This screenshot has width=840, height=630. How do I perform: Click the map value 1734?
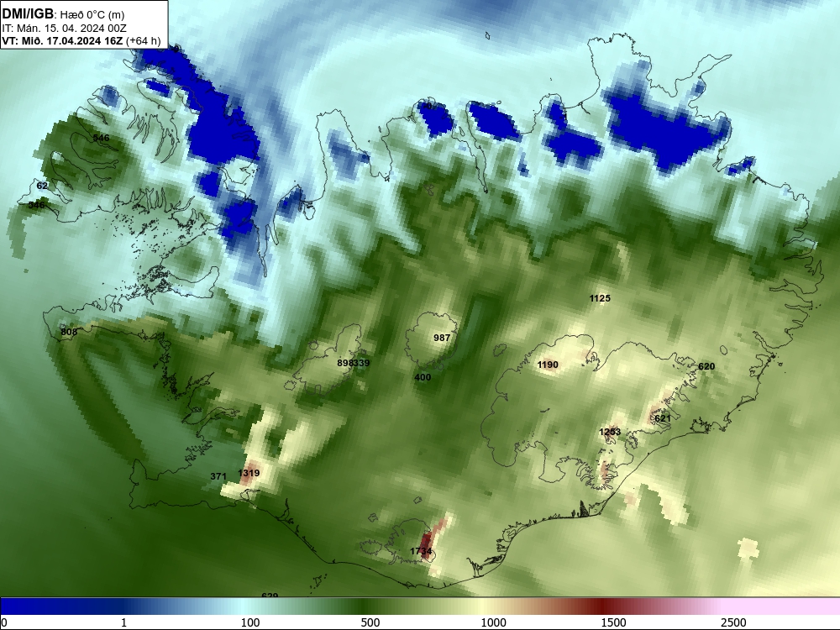[421, 551]
